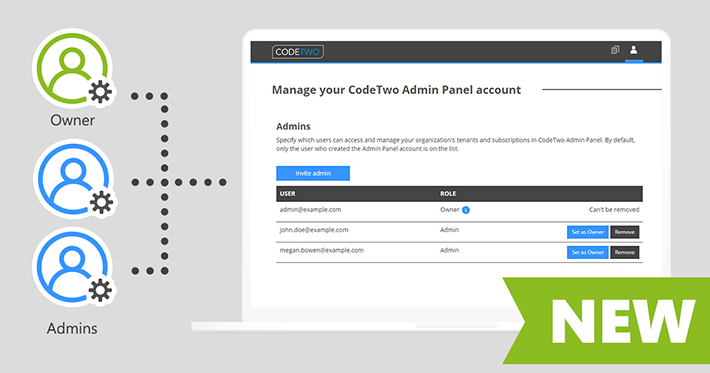Select megan.bowen@example.com user cell
The image size is (710, 373).
coord(321,250)
